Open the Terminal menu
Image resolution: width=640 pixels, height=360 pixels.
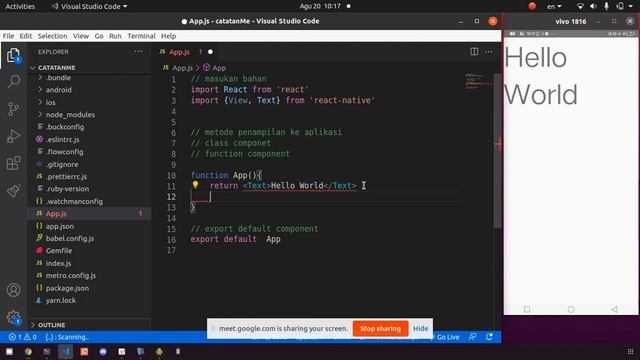point(141,36)
